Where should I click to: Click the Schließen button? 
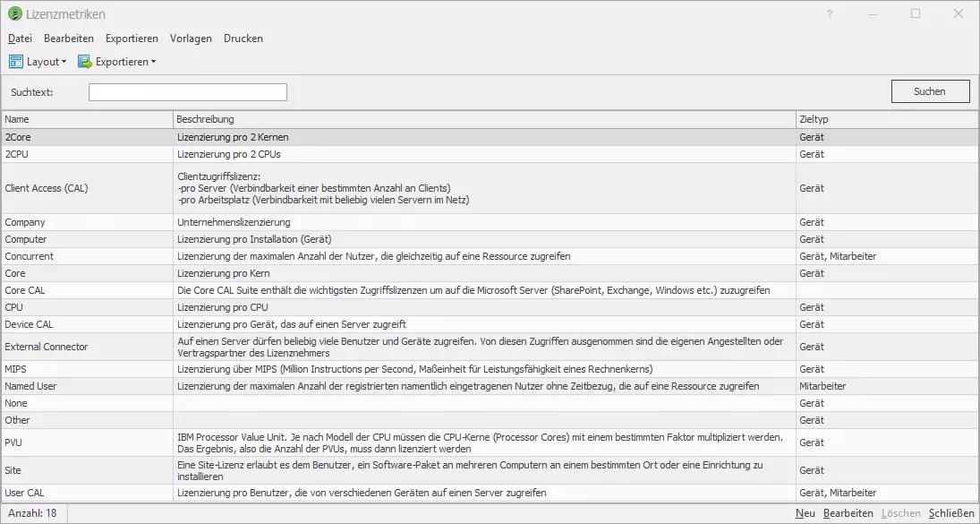coord(952,513)
